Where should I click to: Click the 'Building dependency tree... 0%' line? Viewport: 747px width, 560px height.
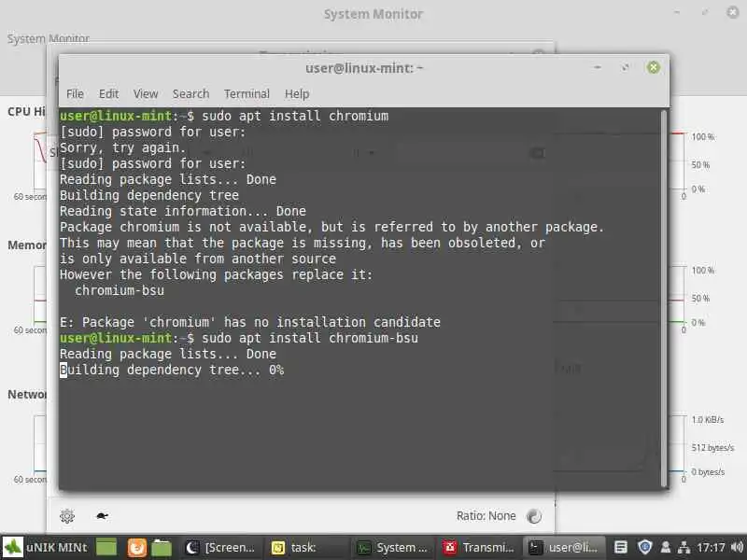pos(172,370)
